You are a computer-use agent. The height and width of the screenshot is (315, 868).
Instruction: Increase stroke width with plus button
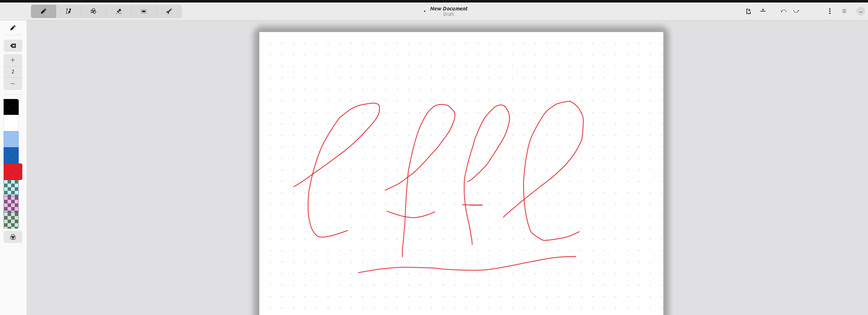[13, 60]
